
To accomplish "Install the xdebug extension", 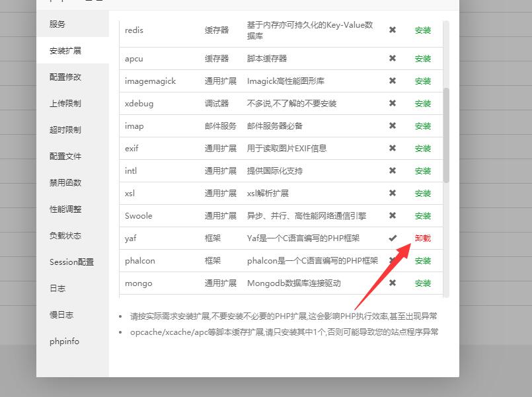I will tap(423, 104).
